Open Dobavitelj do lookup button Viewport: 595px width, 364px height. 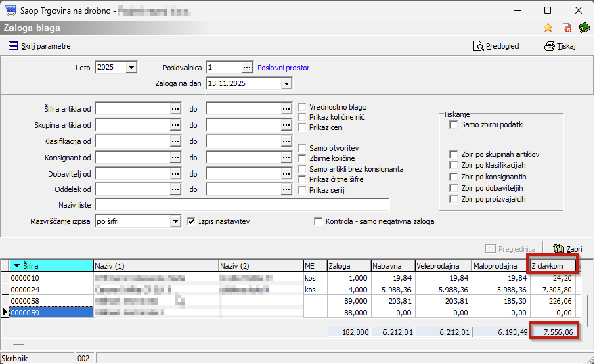[x=286, y=174]
